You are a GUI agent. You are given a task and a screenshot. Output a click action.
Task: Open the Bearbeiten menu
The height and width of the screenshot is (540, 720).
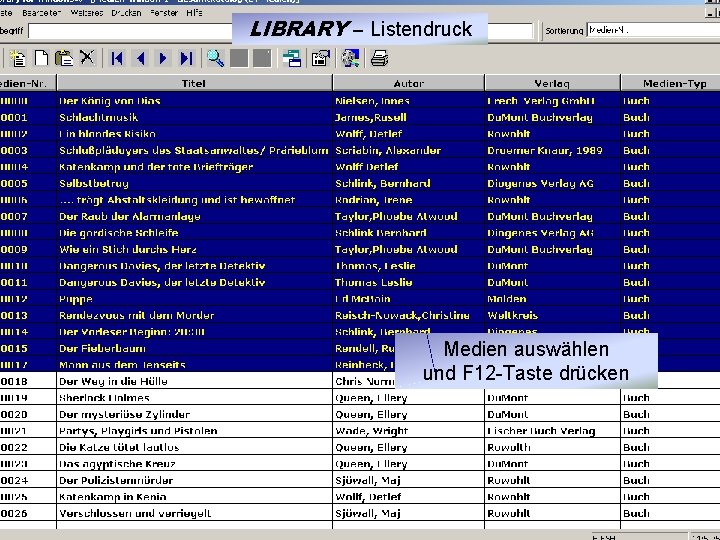(x=41, y=13)
